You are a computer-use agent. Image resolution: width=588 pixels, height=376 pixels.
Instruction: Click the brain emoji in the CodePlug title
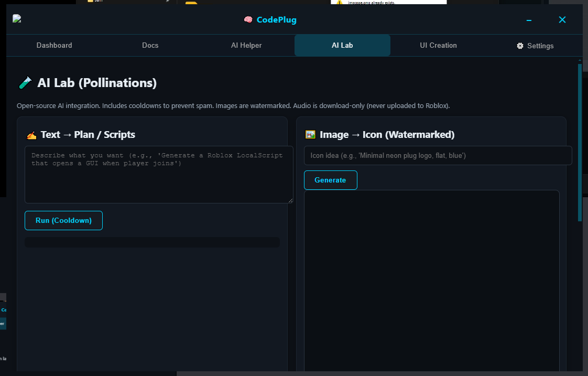pyautogui.click(x=248, y=19)
